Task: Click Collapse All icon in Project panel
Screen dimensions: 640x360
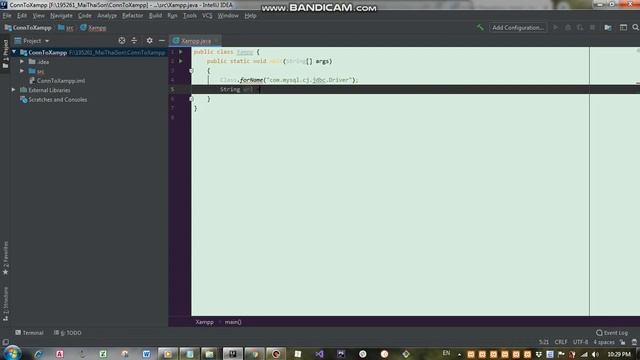Action: point(134,41)
